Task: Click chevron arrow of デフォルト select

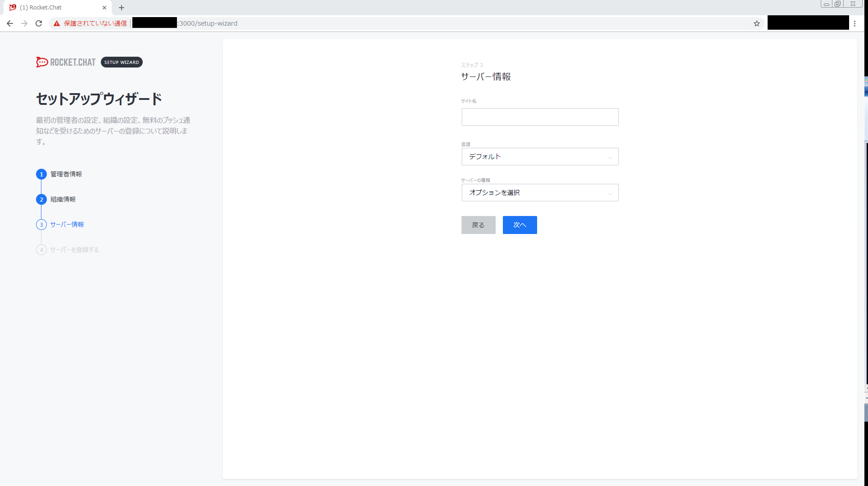Action: 610,157
